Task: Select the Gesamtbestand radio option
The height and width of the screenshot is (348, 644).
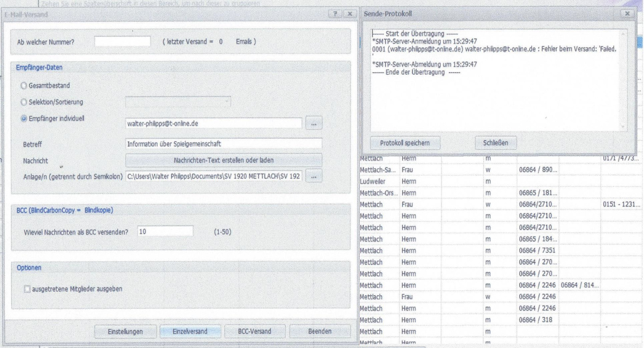Action: point(24,86)
